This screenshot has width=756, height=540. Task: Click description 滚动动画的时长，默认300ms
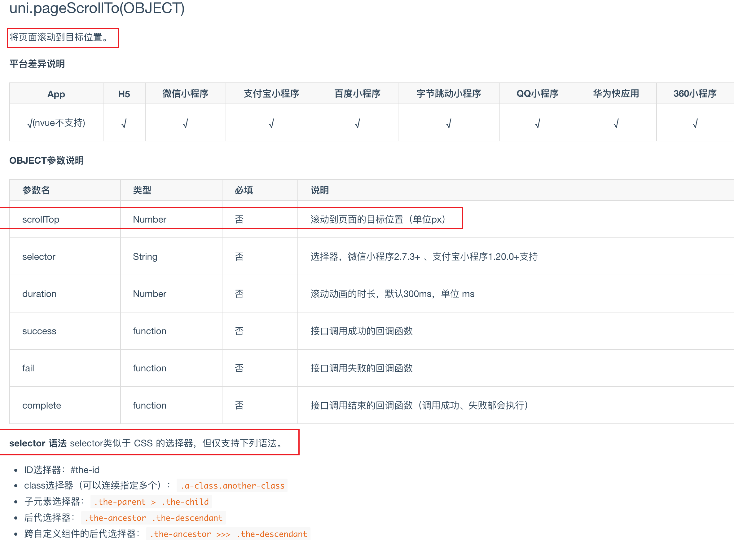[393, 294]
